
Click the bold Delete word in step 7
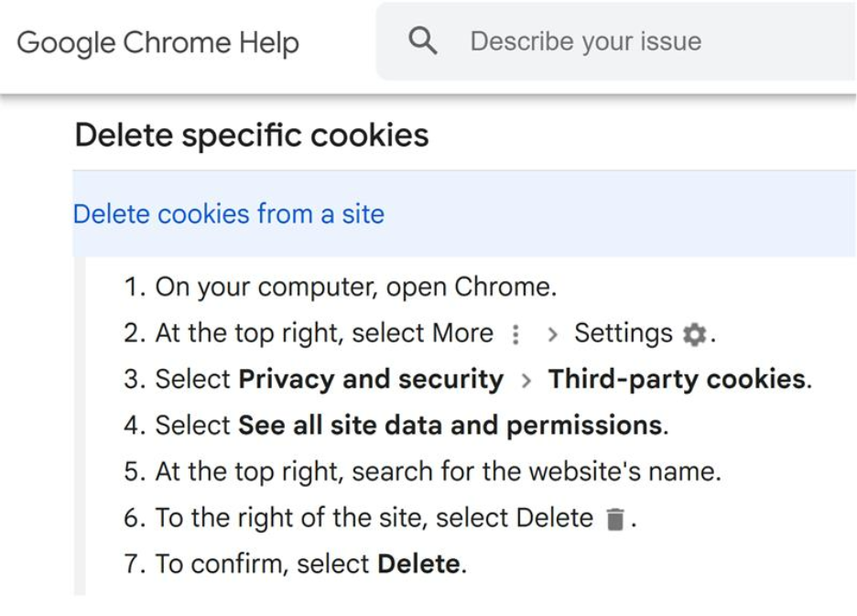coord(418,564)
